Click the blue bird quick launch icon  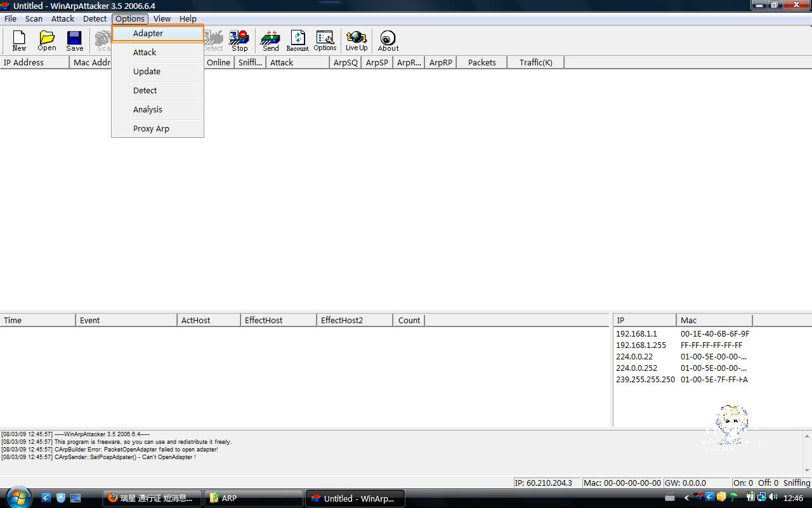pyautogui.click(x=46, y=498)
